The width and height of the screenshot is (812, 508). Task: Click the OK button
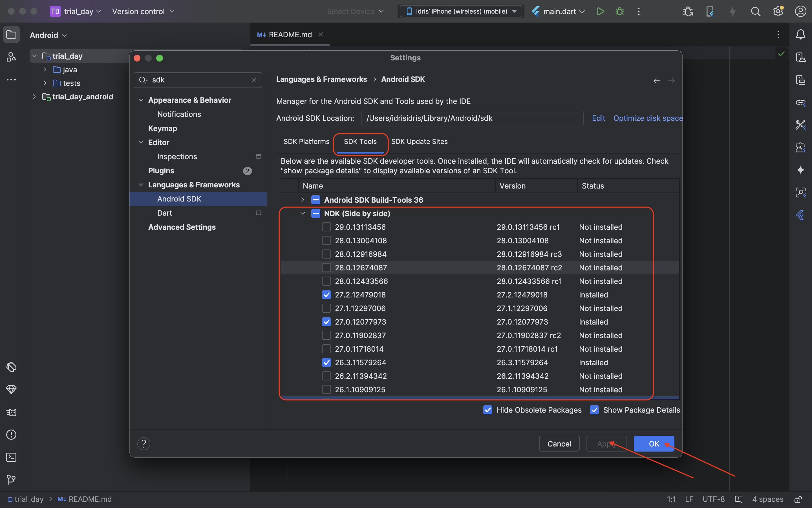654,443
